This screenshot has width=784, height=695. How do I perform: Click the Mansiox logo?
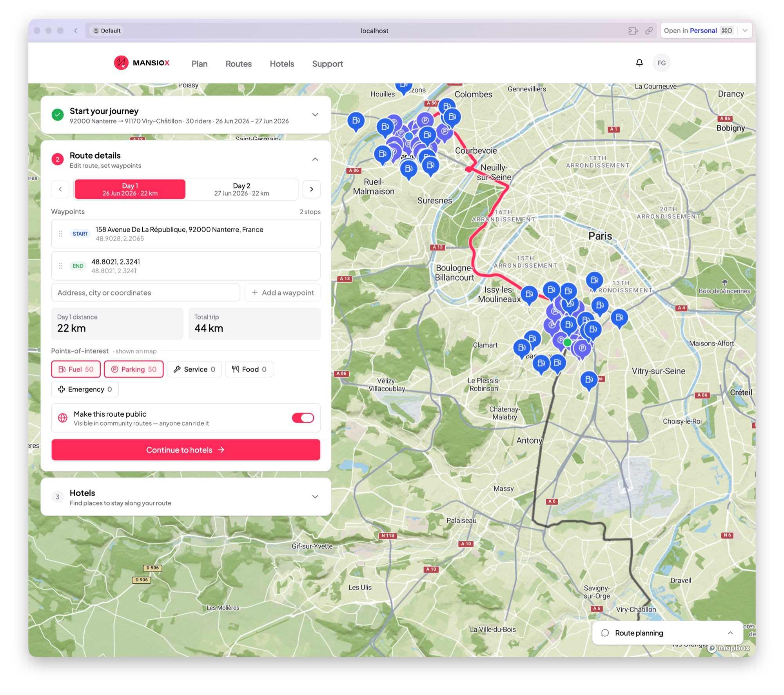tap(142, 63)
